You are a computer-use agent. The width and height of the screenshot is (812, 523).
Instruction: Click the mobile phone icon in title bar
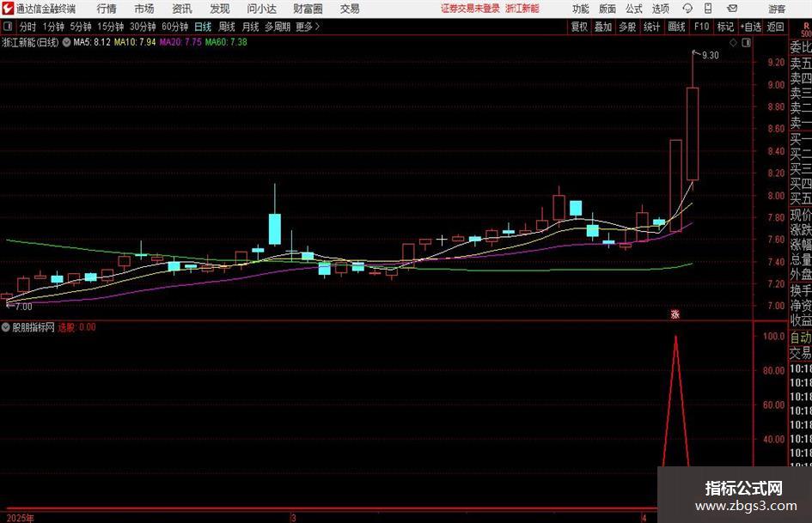click(708, 9)
